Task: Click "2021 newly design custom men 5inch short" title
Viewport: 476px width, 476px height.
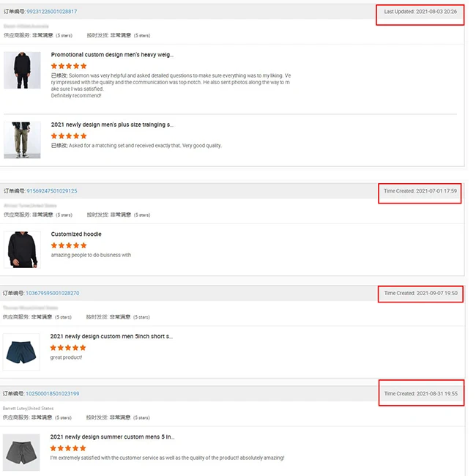Action: (111, 336)
